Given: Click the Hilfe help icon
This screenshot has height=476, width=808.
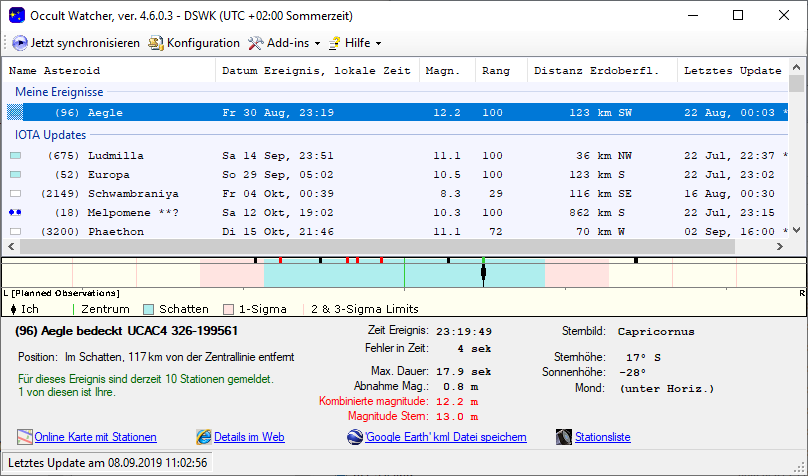Looking at the screenshot, I should 334,43.
